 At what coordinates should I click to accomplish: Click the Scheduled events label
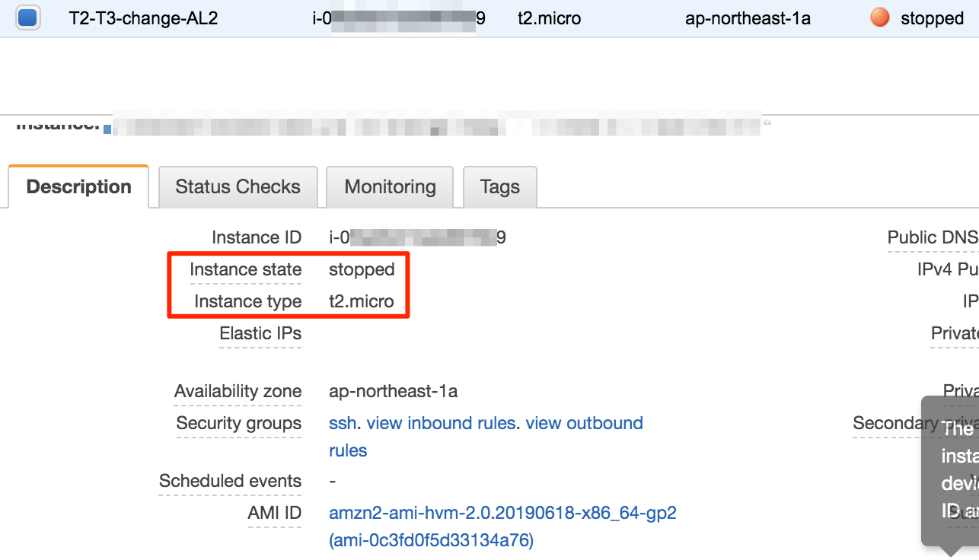tap(231, 481)
